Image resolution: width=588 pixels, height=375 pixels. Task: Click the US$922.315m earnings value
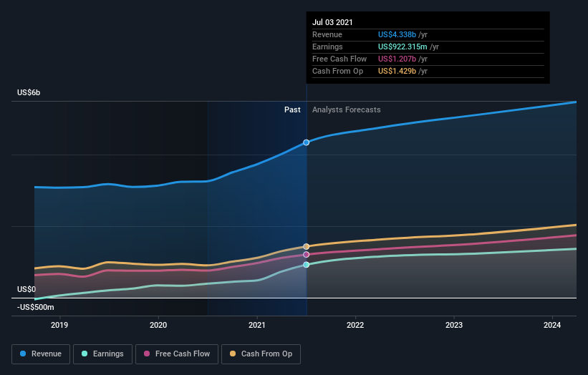tap(403, 47)
